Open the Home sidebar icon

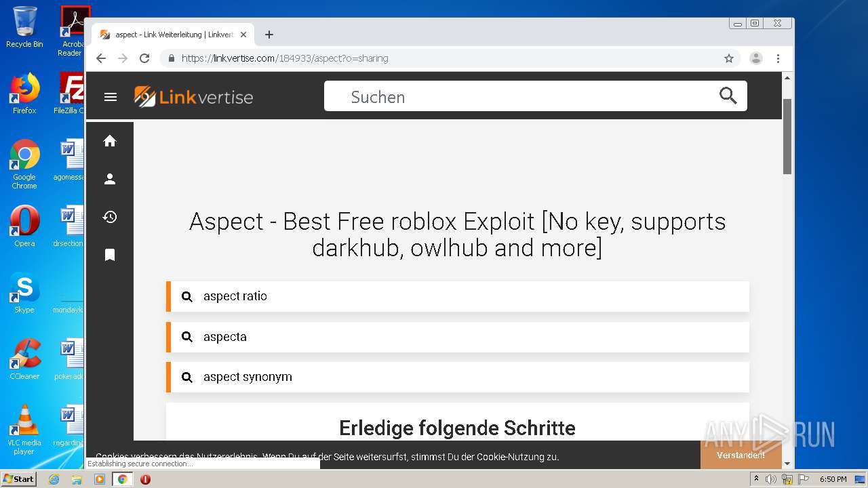click(x=110, y=141)
